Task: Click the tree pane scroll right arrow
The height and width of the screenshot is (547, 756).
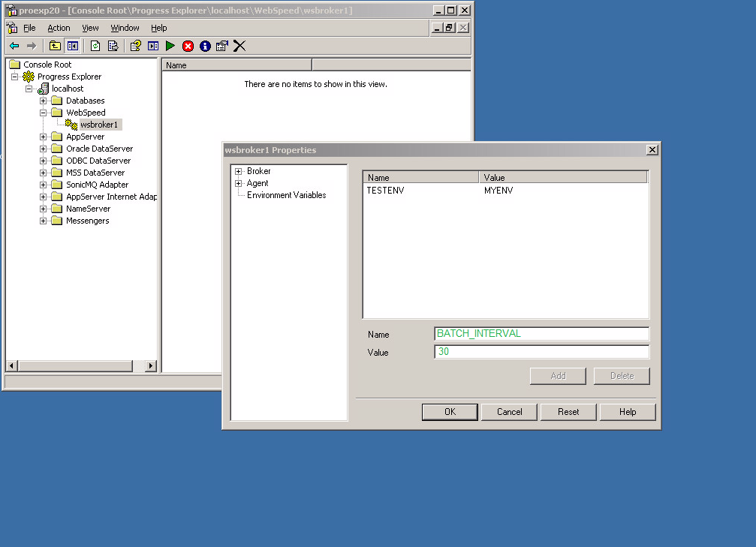Action: point(151,365)
